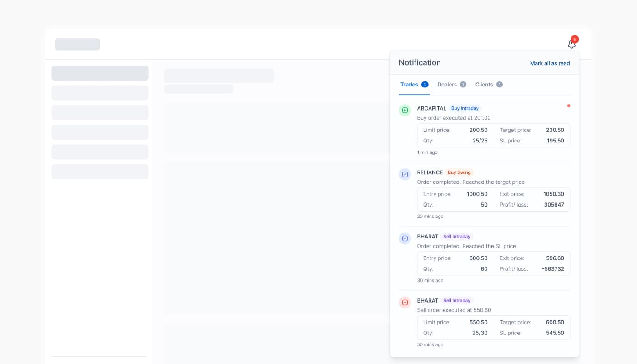Open the ABCAPITAL notification title
This screenshot has width=637, height=364.
pyautogui.click(x=431, y=108)
